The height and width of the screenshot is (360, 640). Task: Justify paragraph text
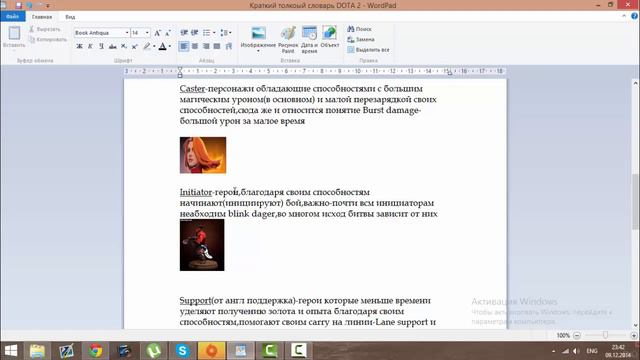click(x=217, y=47)
